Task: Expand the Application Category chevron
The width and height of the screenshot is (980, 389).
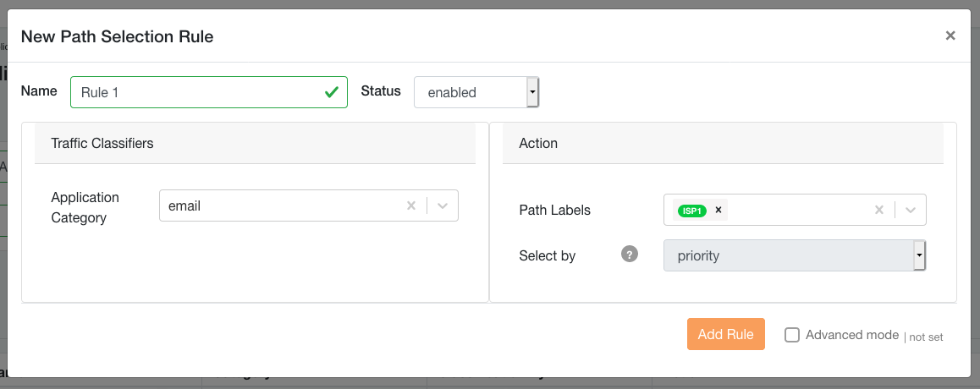Action: [443, 205]
